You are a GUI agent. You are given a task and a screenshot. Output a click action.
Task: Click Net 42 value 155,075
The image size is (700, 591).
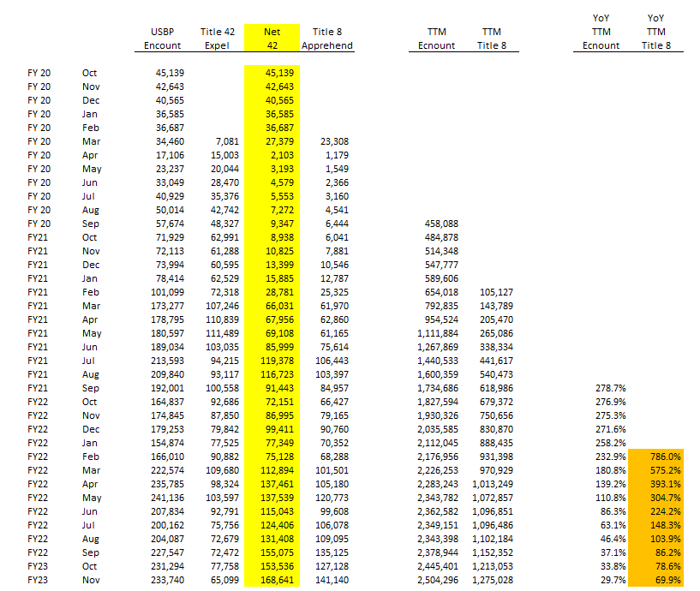[278, 552]
